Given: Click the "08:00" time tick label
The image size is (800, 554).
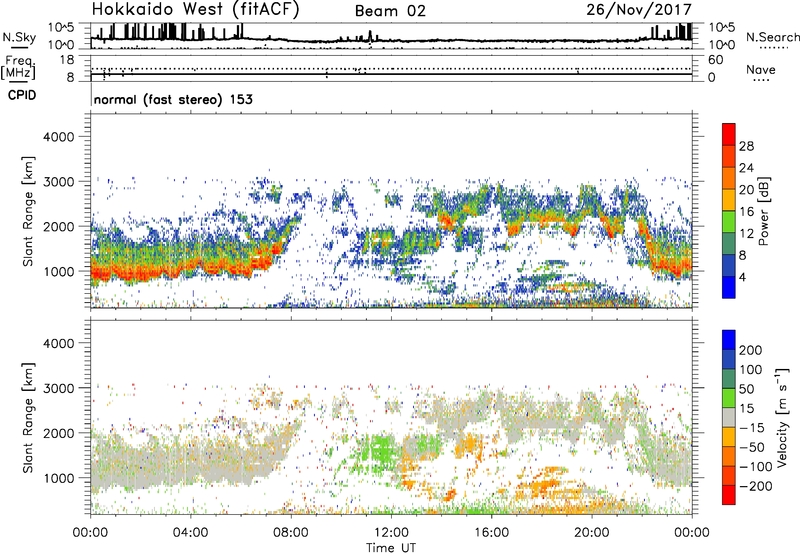Looking at the screenshot, I should 291,533.
